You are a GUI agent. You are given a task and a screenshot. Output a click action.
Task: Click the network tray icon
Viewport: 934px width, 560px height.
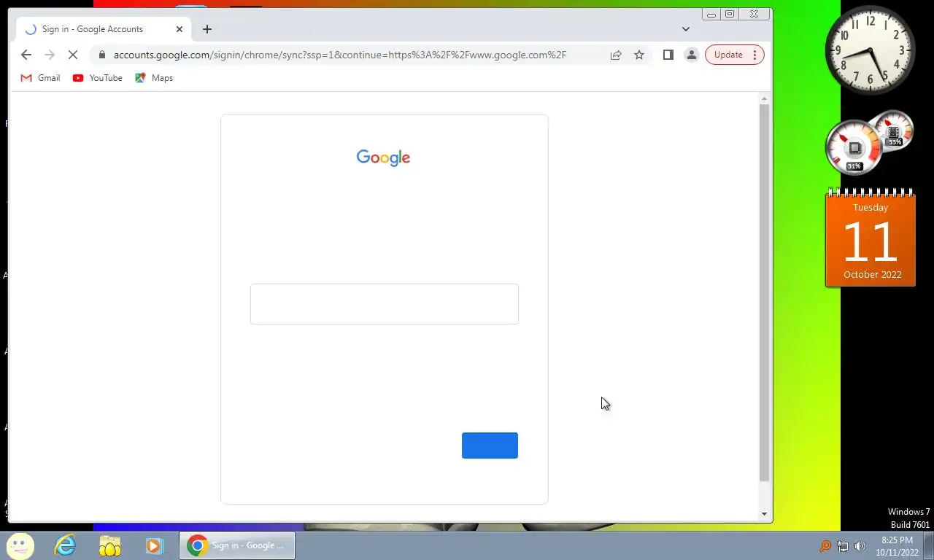[843, 546]
